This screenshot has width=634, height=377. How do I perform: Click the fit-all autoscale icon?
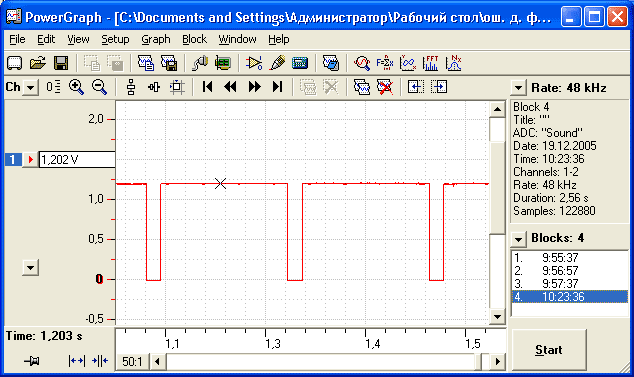[x=177, y=87]
